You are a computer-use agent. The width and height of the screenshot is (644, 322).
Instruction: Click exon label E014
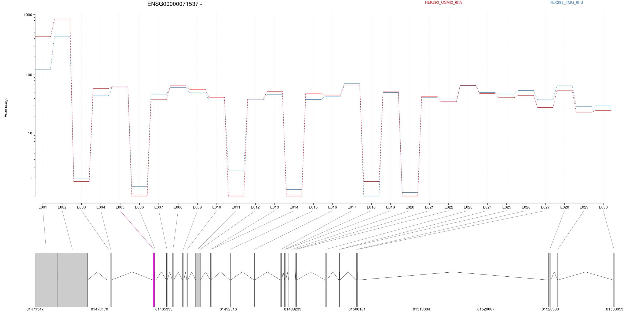[294, 207]
